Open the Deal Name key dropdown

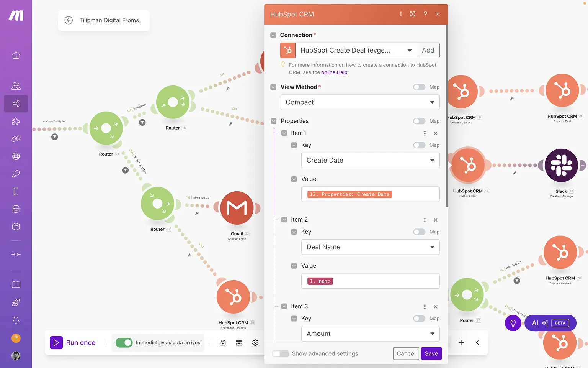[x=370, y=247]
